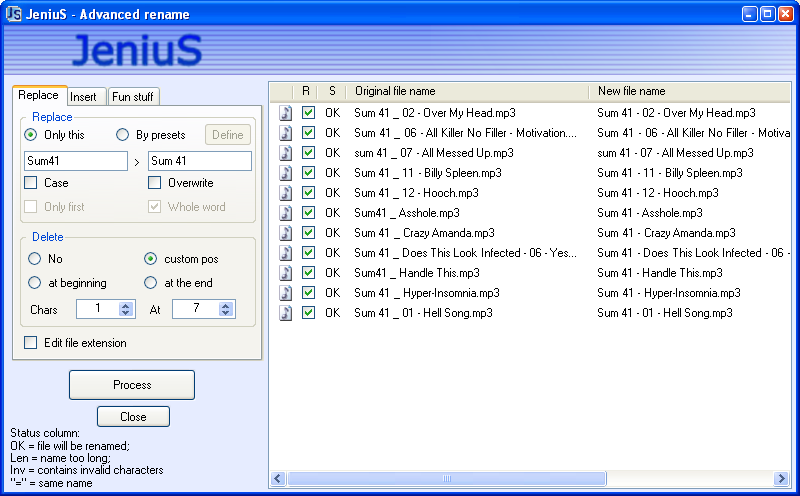Click the Chars number field
The image size is (800, 496).
97,309
